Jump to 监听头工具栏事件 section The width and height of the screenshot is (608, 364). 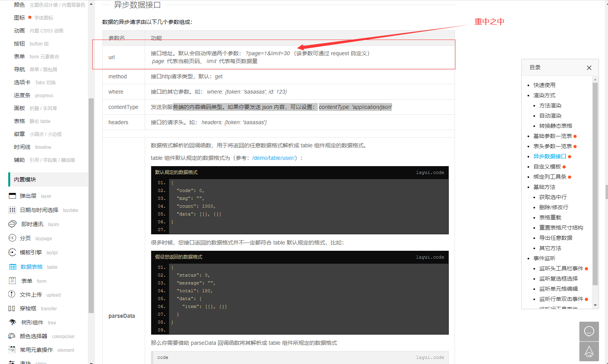(x=561, y=268)
